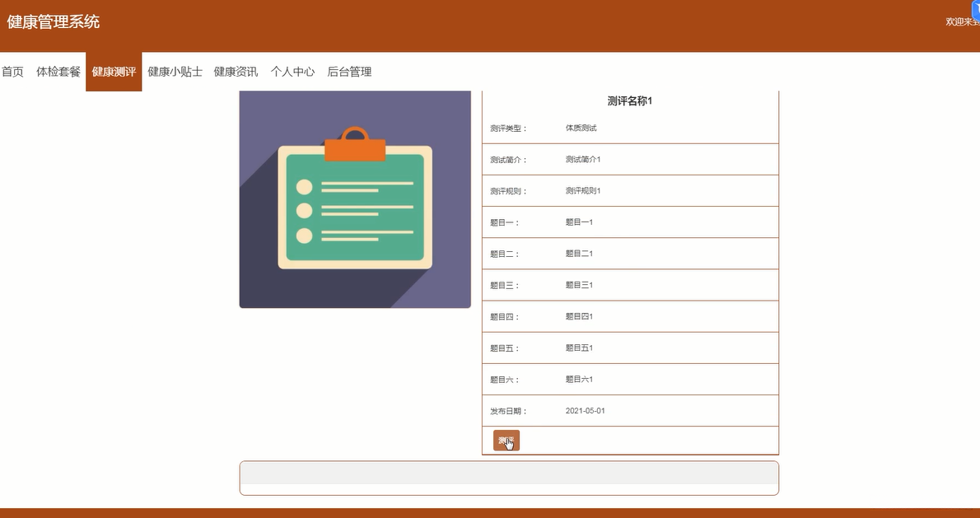Go to 个人中心 from the navigation bar
The height and width of the screenshot is (518, 980).
(292, 72)
